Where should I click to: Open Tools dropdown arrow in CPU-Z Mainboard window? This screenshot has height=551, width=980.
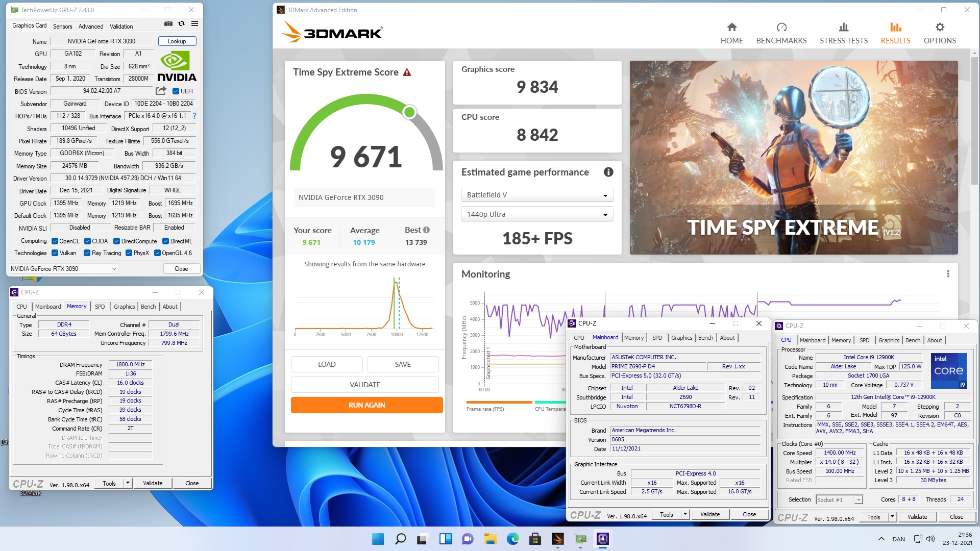pos(685,514)
